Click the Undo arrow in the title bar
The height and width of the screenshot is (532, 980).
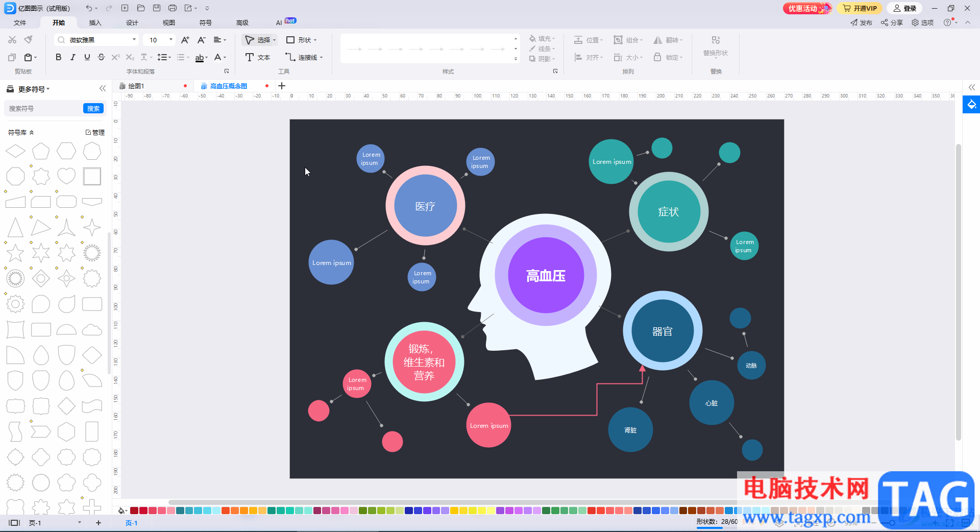89,8
